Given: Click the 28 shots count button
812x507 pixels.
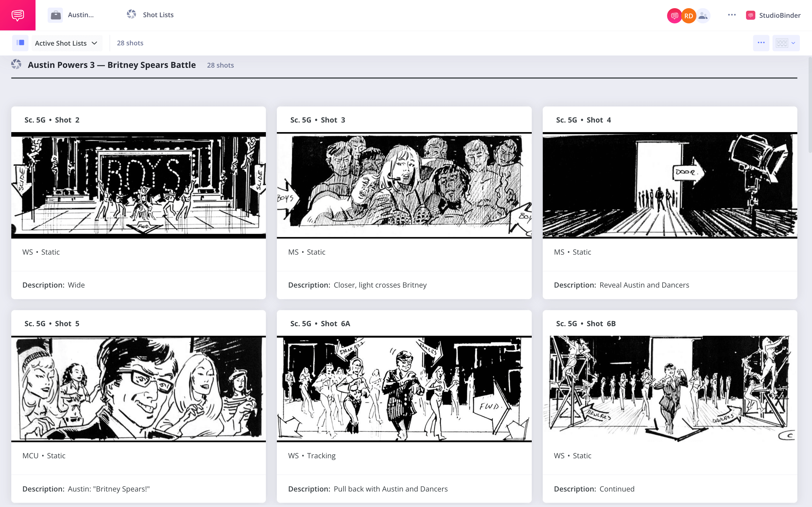Looking at the screenshot, I should (130, 43).
